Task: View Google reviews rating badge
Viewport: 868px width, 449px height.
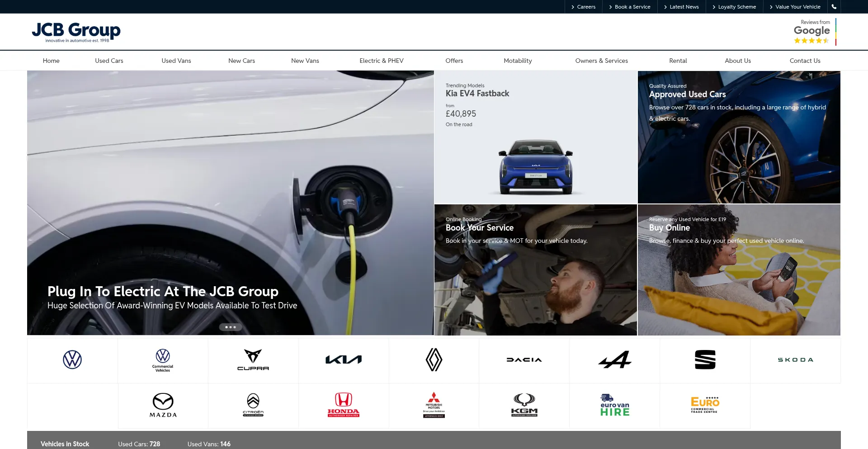Action: point(813,32)
